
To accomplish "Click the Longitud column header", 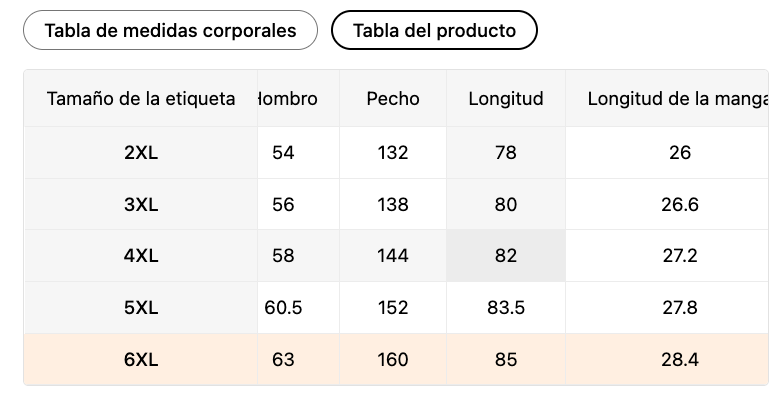I will tap(506, 98).
